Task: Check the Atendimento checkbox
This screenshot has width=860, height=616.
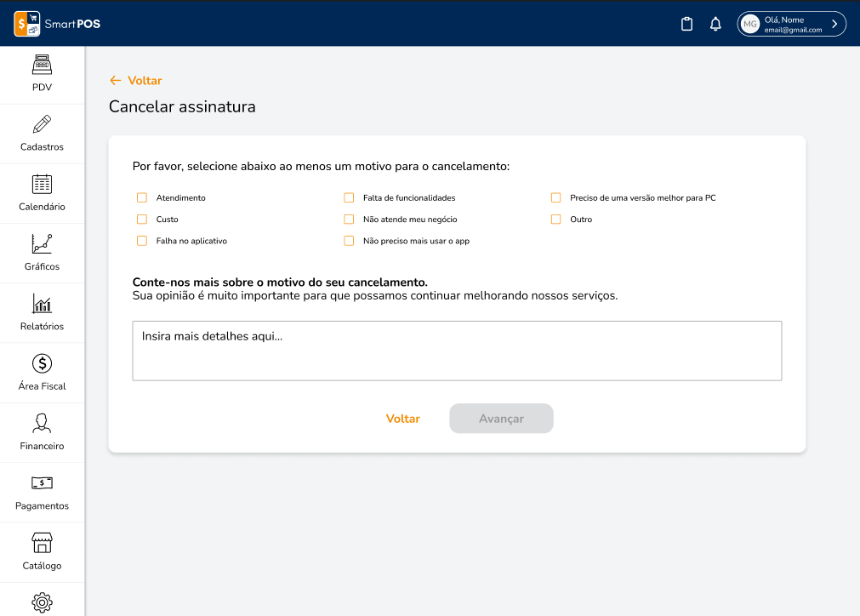Action: tap(142, 197)
